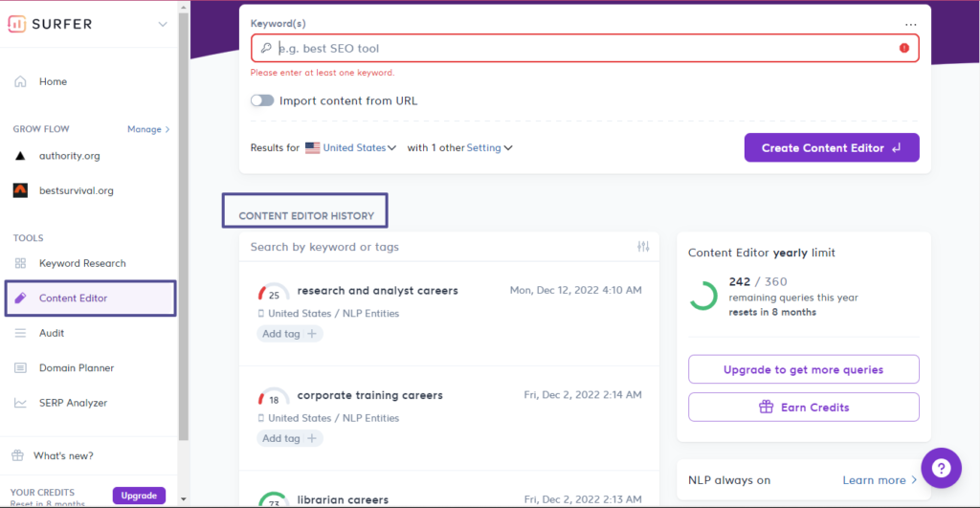Click Create Content Editor button
980x508 pixels.
[832, 147]
